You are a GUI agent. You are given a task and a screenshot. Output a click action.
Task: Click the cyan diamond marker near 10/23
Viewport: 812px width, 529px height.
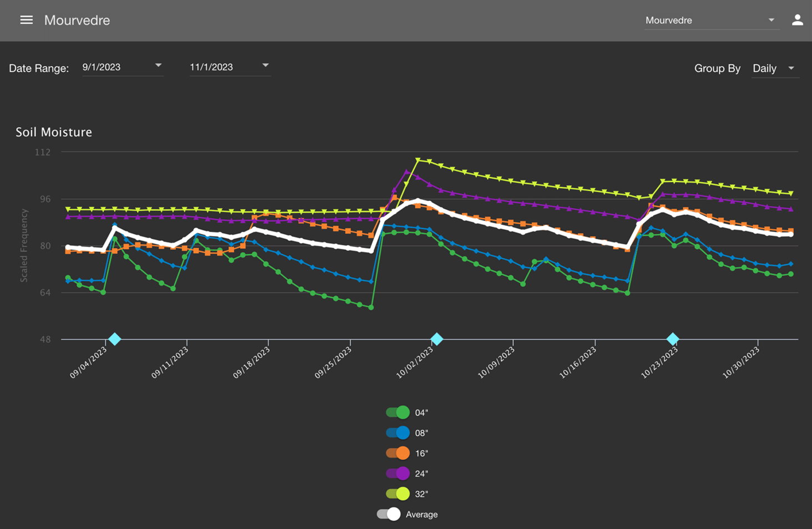click(x=673, y=339)
